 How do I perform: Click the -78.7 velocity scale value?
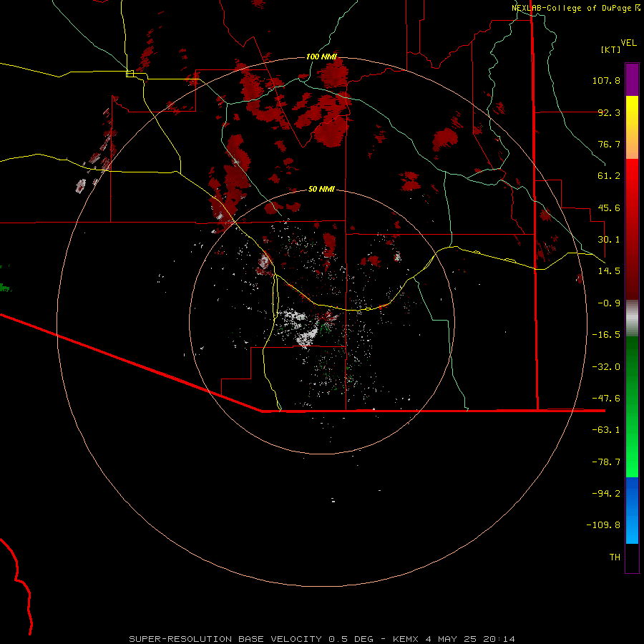pos(606,462)
